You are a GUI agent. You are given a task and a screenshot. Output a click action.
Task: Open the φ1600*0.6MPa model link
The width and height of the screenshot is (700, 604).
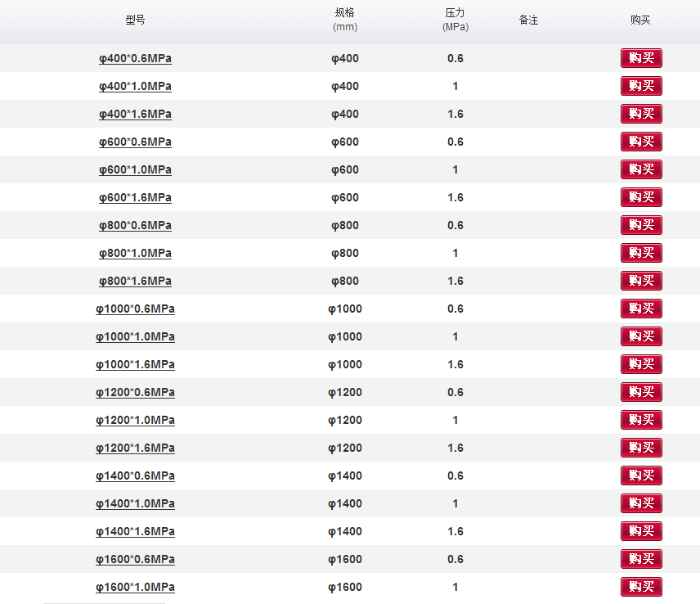pos(135,559)
